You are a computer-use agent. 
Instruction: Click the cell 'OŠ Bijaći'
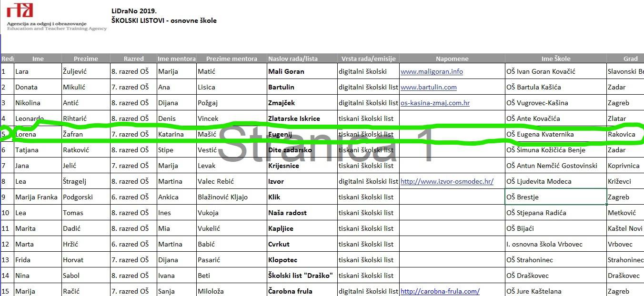pos(556,228)
